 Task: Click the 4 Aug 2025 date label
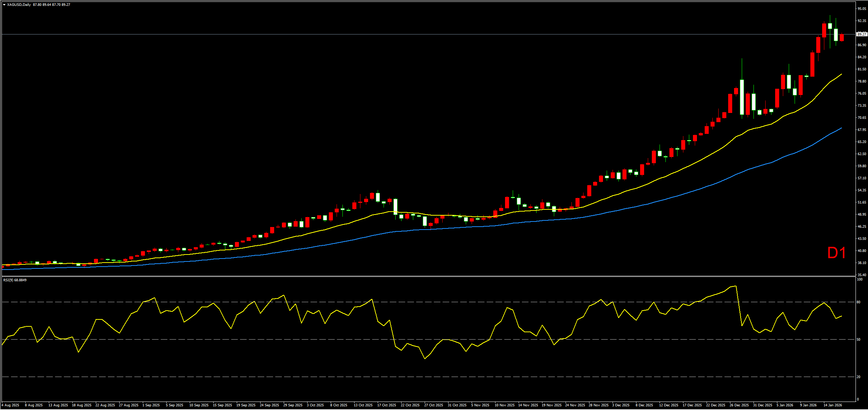click(x=11, y=405)
